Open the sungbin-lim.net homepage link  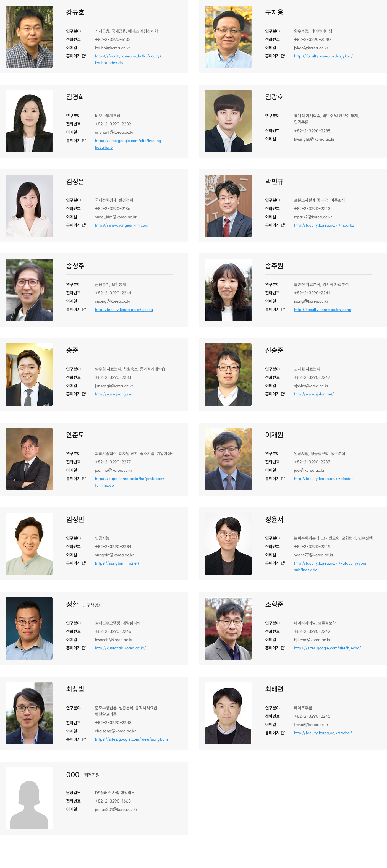(x=117, y=563)
